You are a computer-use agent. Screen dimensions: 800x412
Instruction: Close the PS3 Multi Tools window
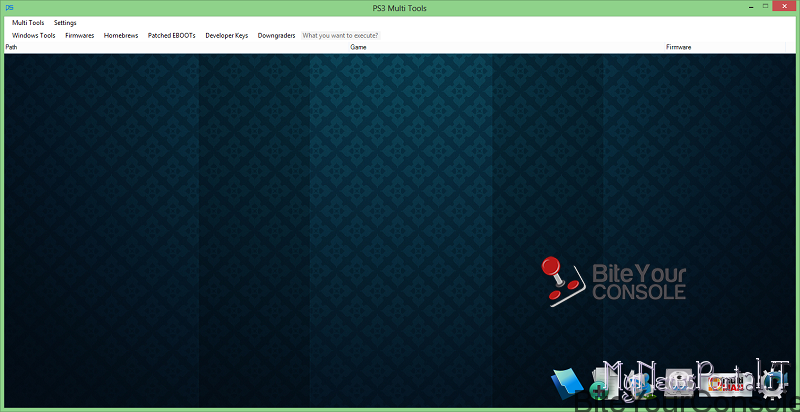click(784, 6)
